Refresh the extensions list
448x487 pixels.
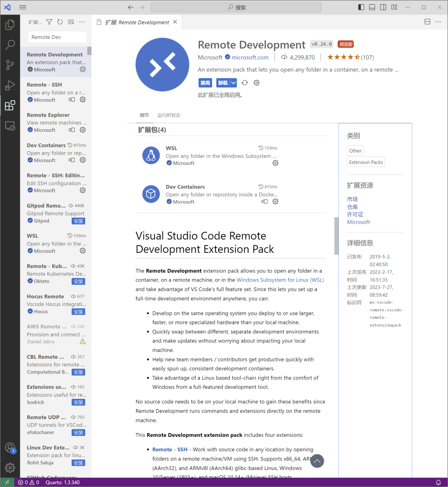coord(60,22)
